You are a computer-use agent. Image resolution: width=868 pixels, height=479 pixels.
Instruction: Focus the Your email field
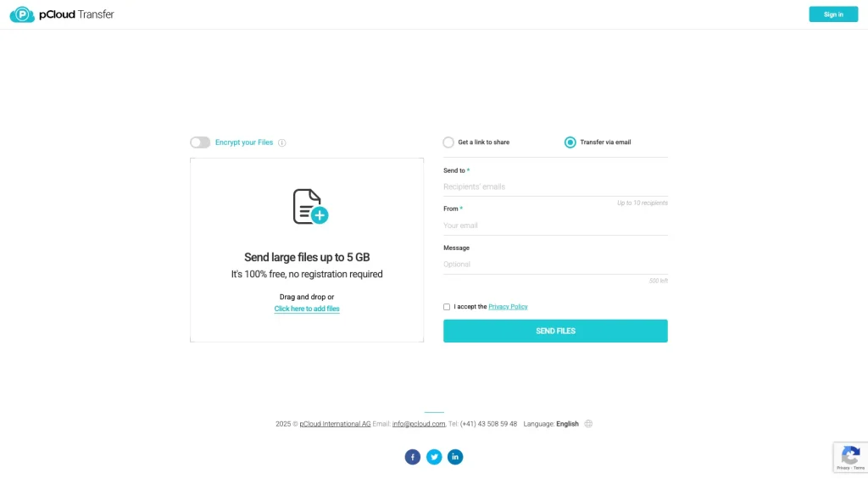[x=555, y=226]
